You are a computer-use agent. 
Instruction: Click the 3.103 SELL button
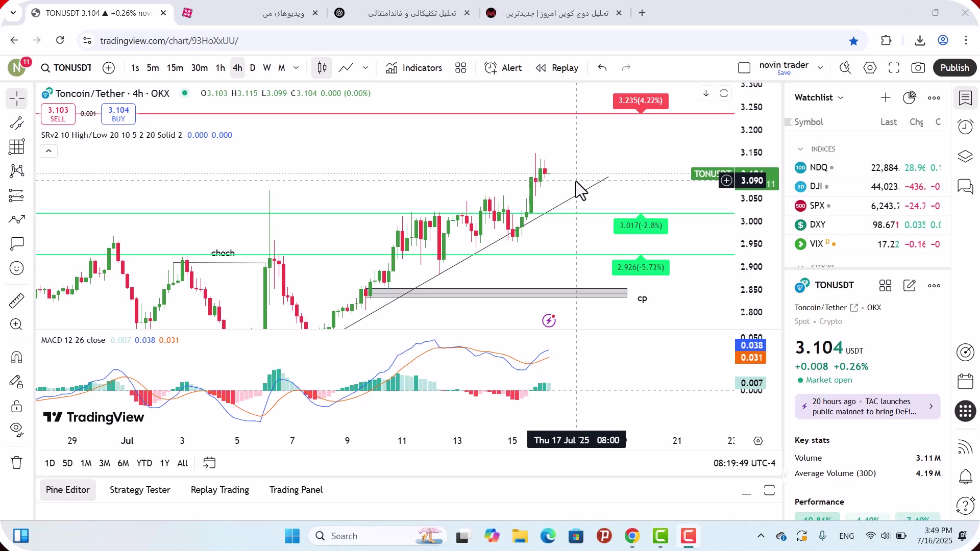pyautogui.click(x=58, y=114)
